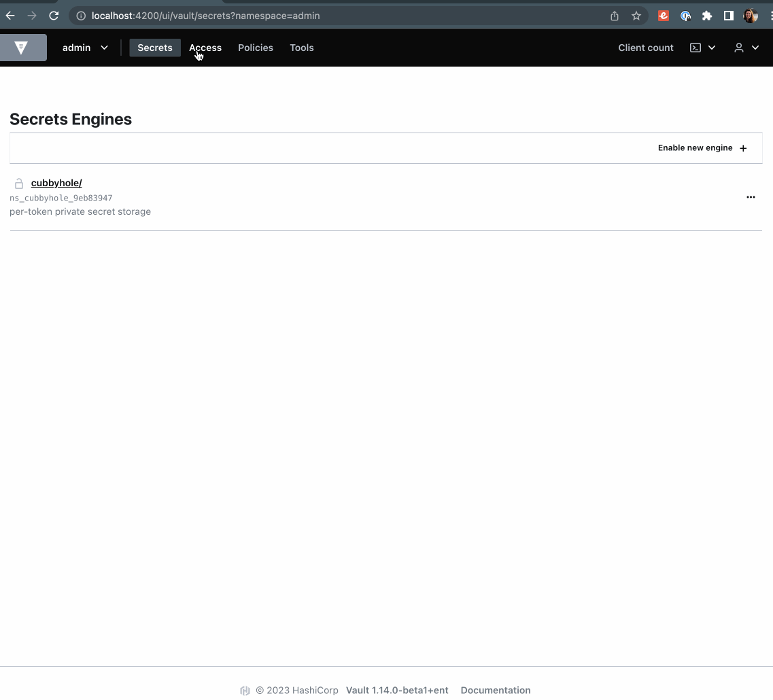Click the share icon in the address bar
This screenshot has width=773, height=700.
pyautogui.click(x=614, y=16)
